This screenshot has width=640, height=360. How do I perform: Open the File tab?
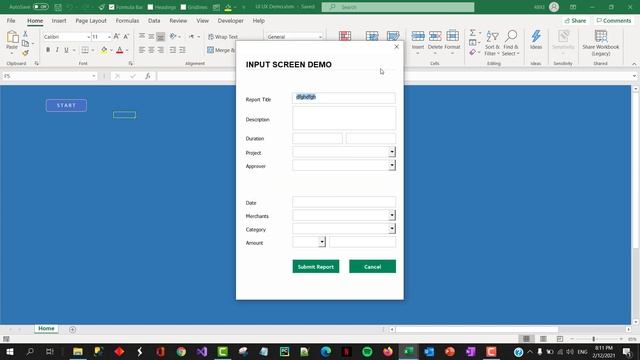[x=11, y=21]
